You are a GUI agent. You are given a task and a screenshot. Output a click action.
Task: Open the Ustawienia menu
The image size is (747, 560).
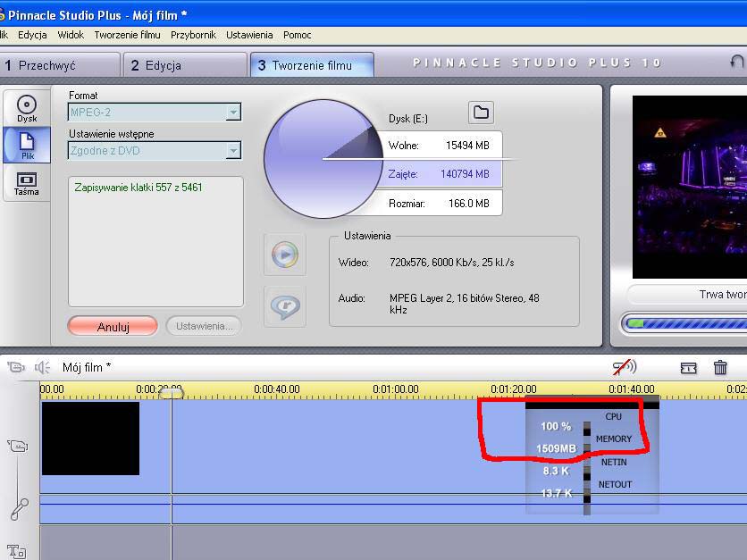point(249,35)
